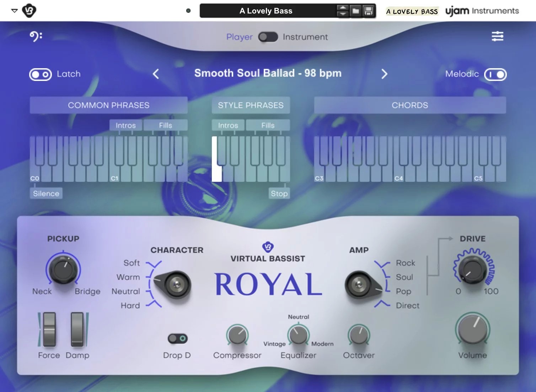Click the Equalizer knob
This screenshot has height=392, width=536.
tap(299, 335)
